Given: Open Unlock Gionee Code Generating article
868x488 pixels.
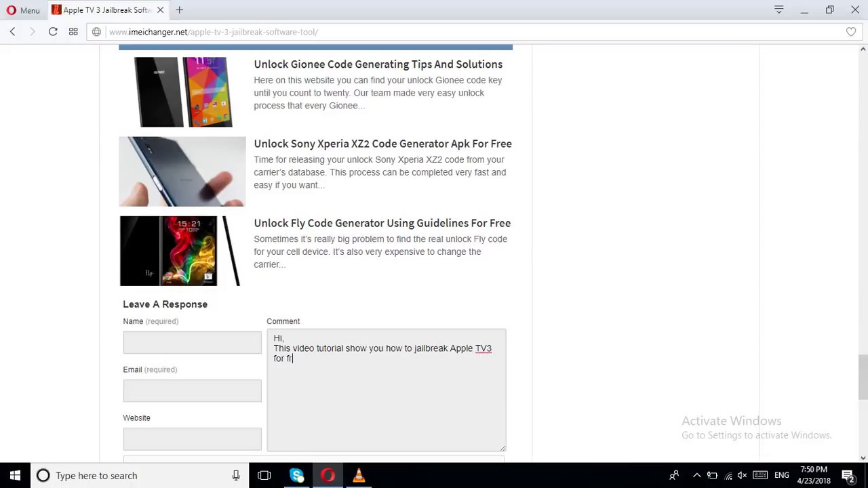Looking at the screenshot, I should tap(378, 64).
